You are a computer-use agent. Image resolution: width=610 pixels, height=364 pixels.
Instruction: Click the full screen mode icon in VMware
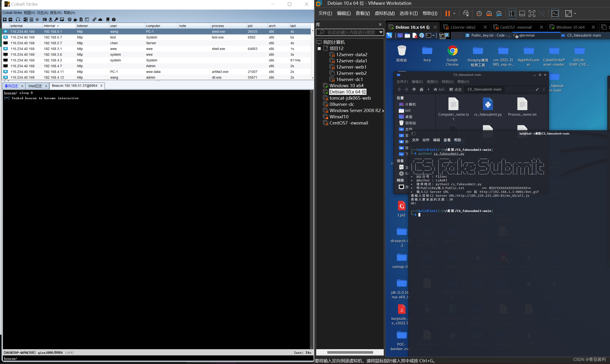coord(532,13)
